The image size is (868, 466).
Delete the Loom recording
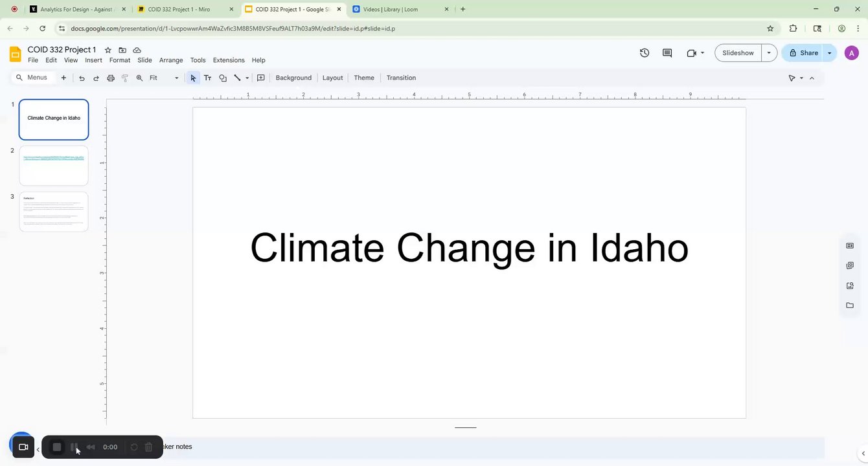click(148, 447)
